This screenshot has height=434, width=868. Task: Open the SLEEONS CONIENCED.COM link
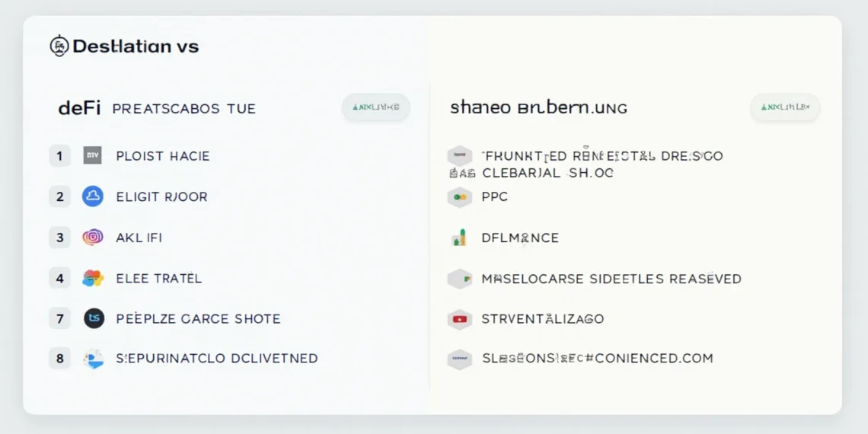[x=597, y=359]
